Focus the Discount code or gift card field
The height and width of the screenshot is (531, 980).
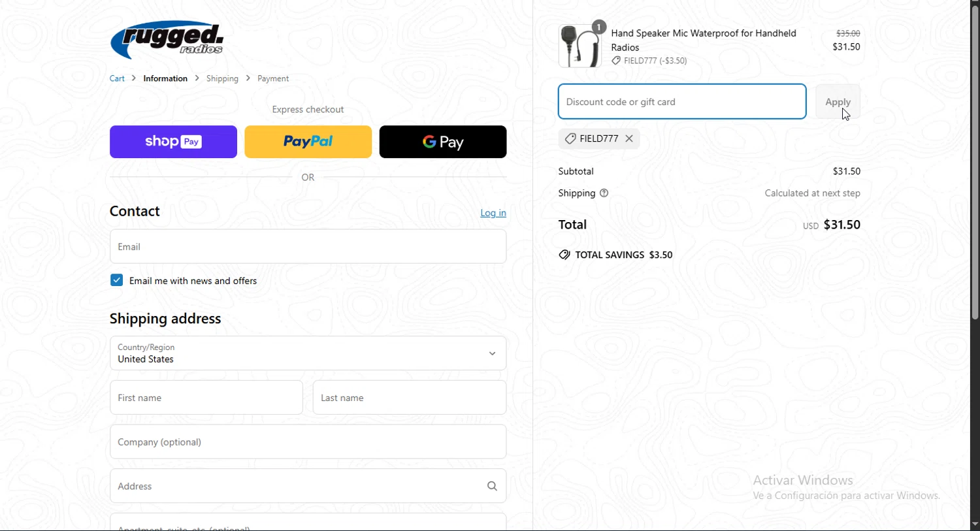(682, 102)
